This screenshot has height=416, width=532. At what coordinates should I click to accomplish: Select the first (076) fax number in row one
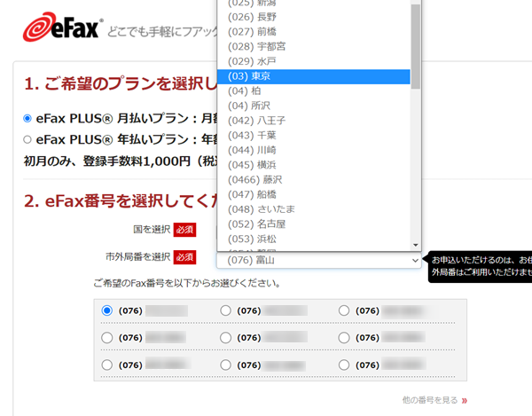pos(107,310)
